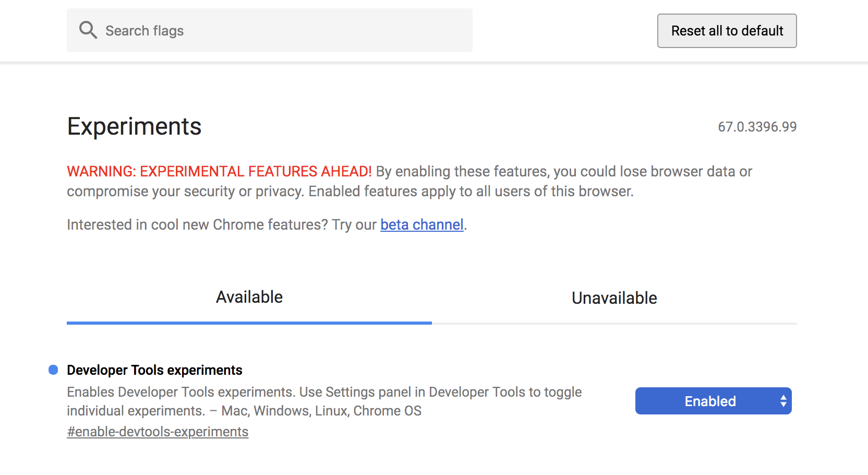Click the version number 67.0.3396.99
This screenshot has height=475, width=868.
[x=757, y=127]
